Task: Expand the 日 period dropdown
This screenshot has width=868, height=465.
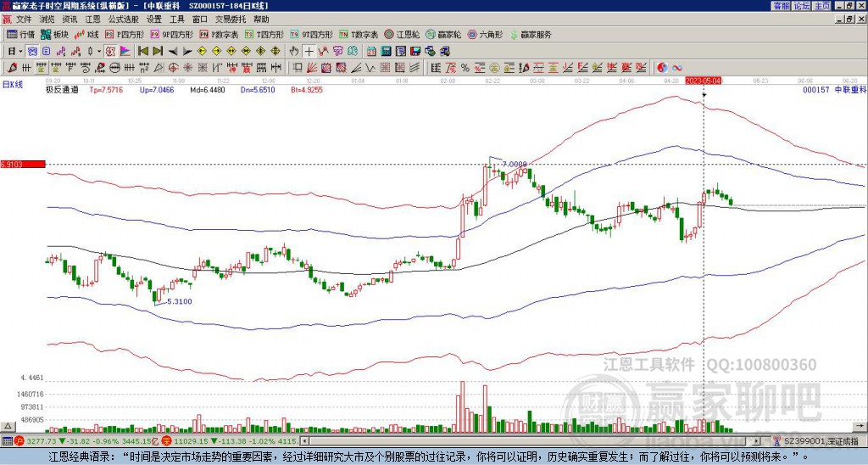Action: (19, 51)
